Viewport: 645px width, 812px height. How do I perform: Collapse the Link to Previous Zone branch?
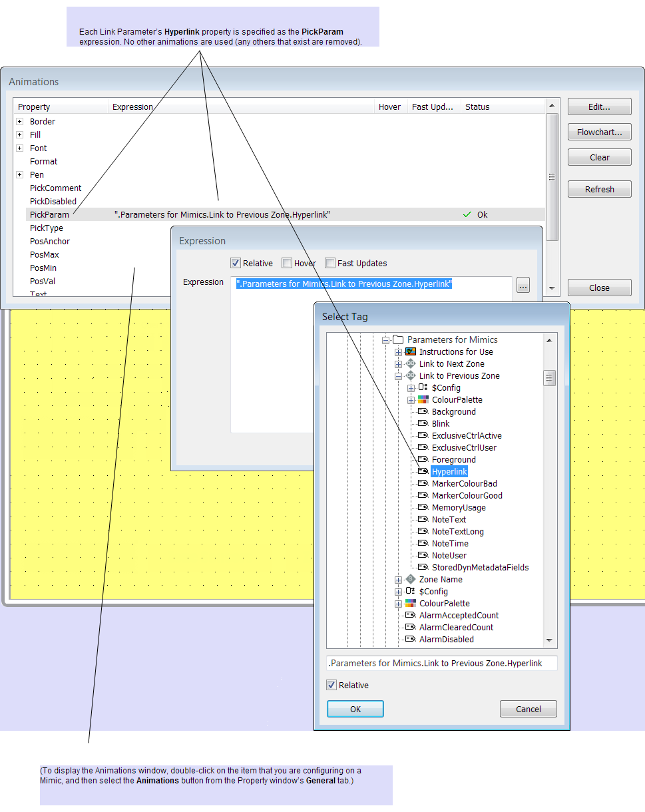pos(398,375)
